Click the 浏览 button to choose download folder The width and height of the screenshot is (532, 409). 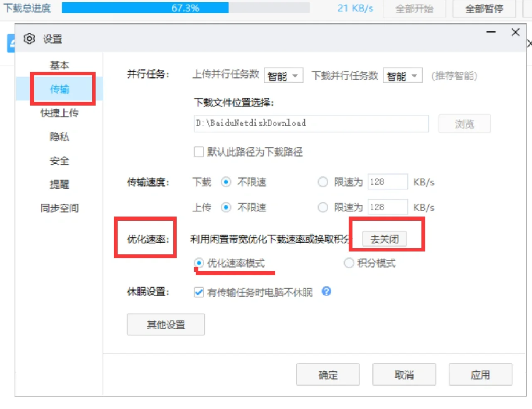[x=464, y=123]
